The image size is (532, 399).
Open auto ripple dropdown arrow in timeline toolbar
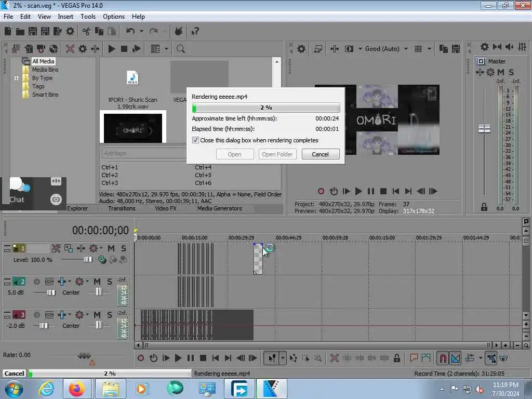click(x=481, y=358)
